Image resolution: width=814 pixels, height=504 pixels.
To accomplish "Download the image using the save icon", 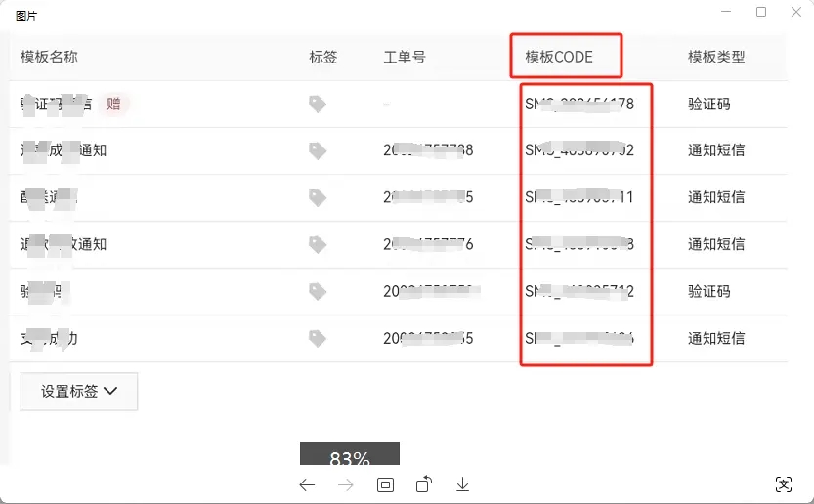I will point(463,484).
